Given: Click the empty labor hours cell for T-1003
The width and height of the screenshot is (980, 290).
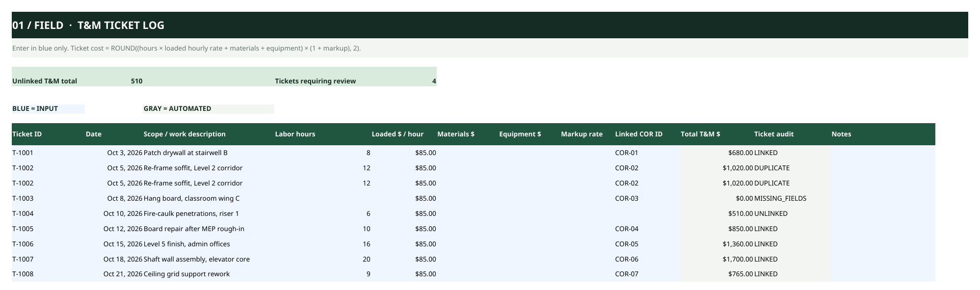Looking at the screenshot, I should [322, 198].
